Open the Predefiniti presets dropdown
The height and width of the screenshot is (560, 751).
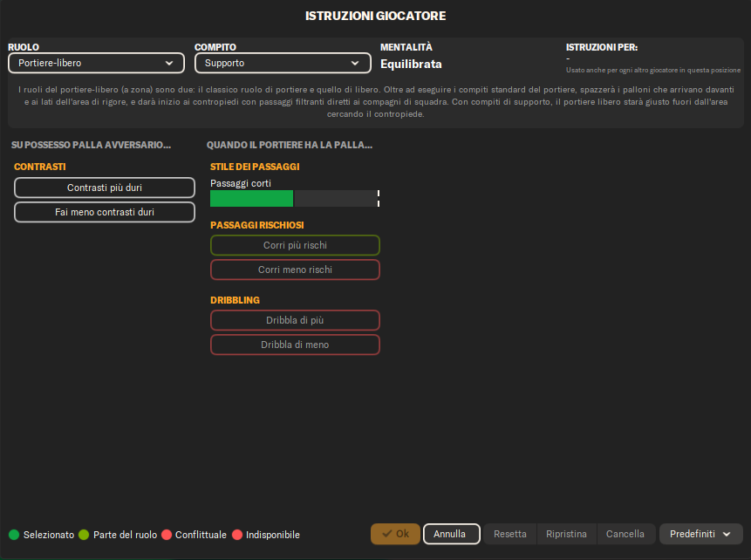point(700,534)
